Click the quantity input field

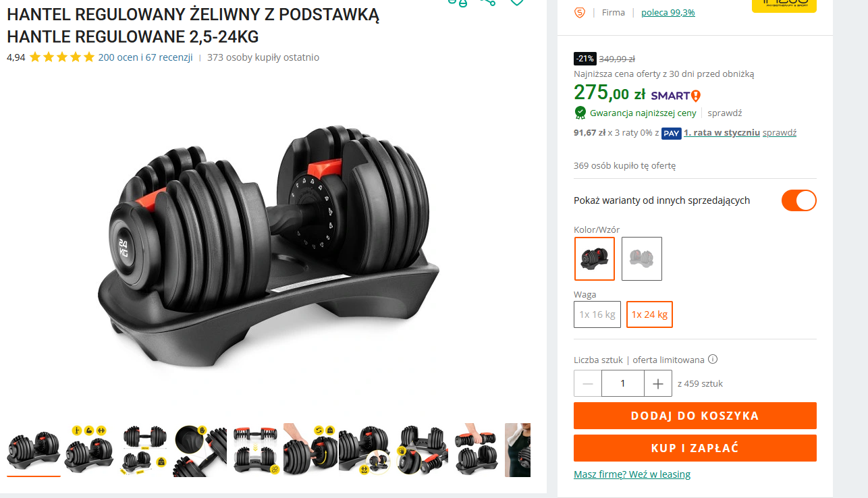(x=623, y=383)
